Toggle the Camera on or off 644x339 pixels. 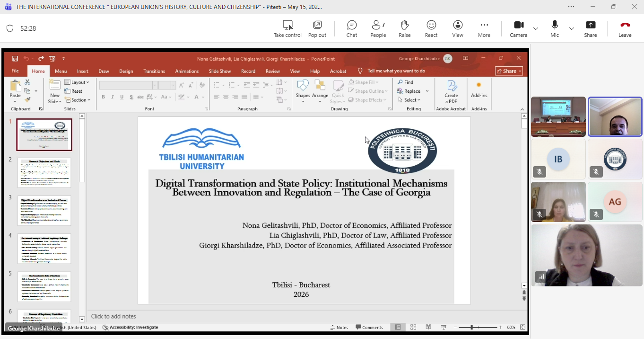click(519, 28)
